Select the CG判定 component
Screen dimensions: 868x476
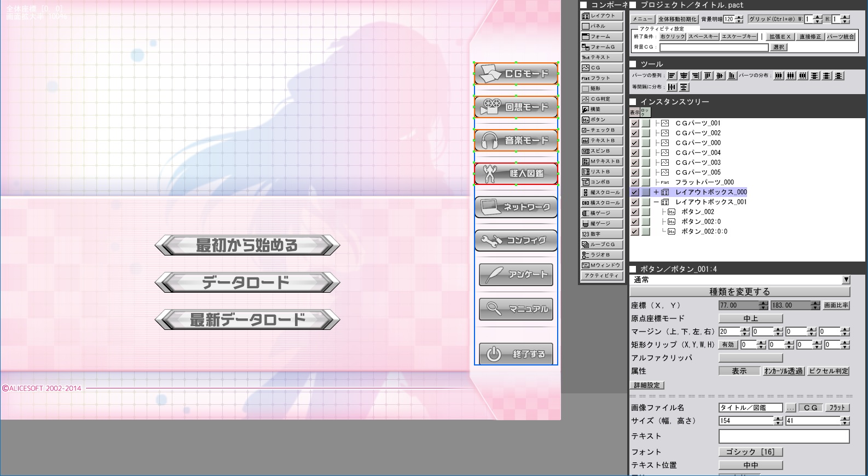click(x=602, y=99)
